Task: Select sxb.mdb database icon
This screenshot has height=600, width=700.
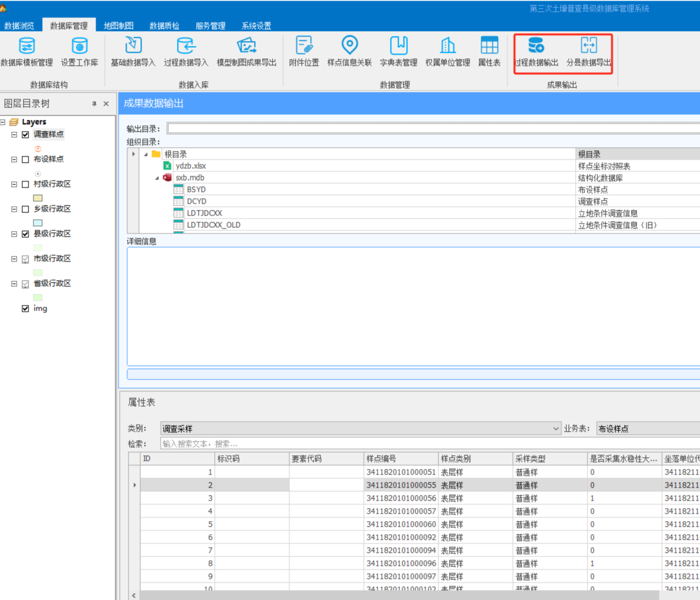Action: pyautogui.click(x=167, y=178)
